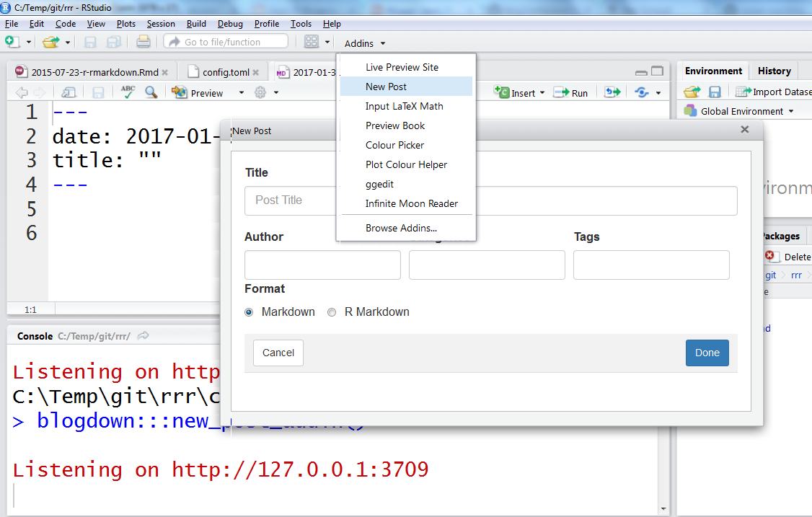The width and height of the screenshot is (812, 517).
Task: Switch to the History tab
Action: pos(774,71)
